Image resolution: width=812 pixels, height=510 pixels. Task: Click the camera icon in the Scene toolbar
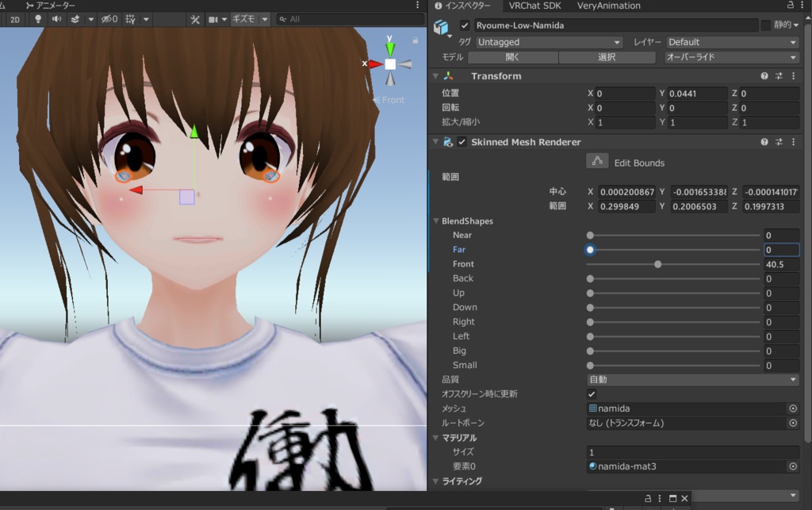pyautogui.click(x=213, y=20)
